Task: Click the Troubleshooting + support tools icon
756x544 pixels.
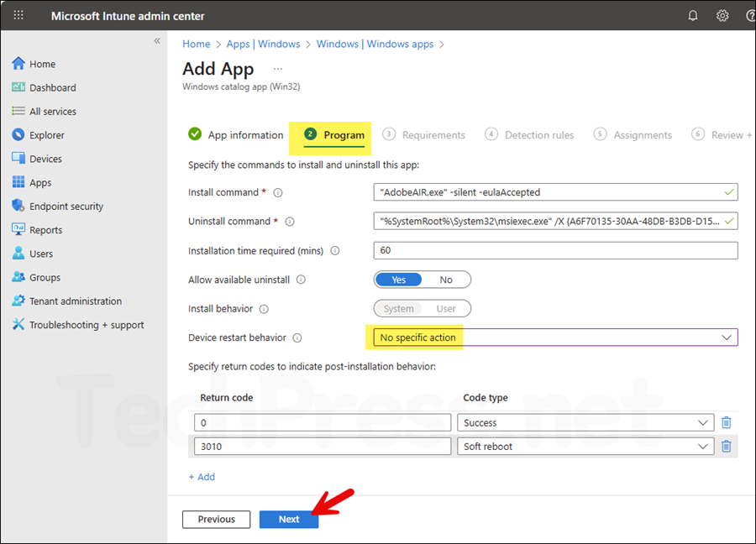Action: pyautogui.click(x=18, y=324)
